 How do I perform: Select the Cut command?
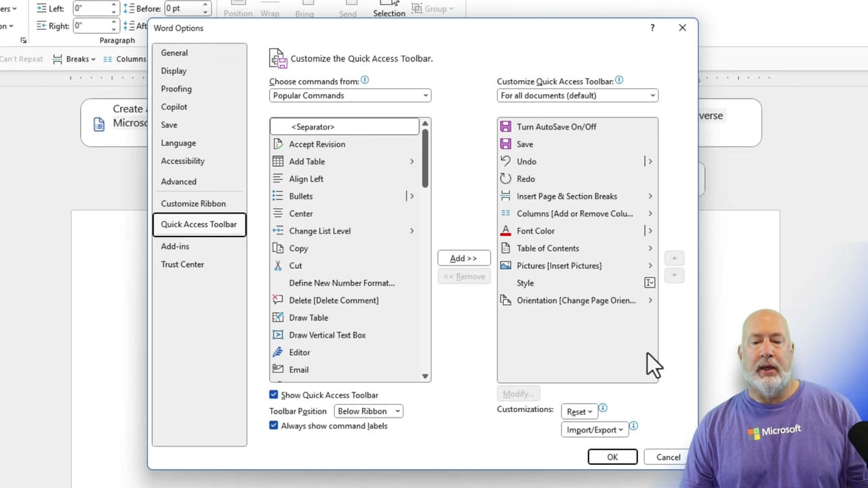296,266
